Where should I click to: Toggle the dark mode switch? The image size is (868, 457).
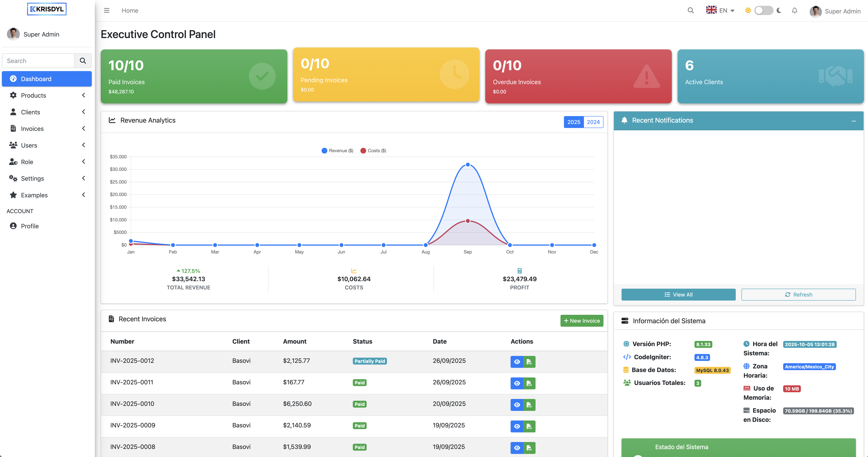click(x=763, y=10)
